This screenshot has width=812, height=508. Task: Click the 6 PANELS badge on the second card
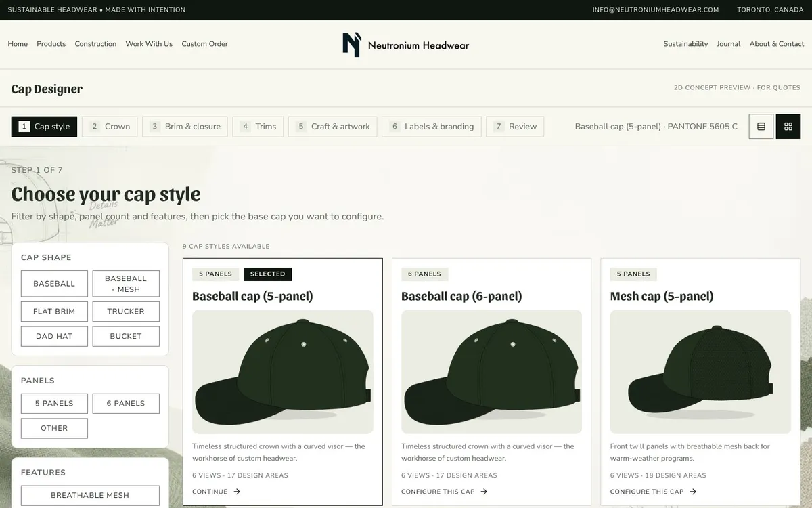click(x=425, y=274)
